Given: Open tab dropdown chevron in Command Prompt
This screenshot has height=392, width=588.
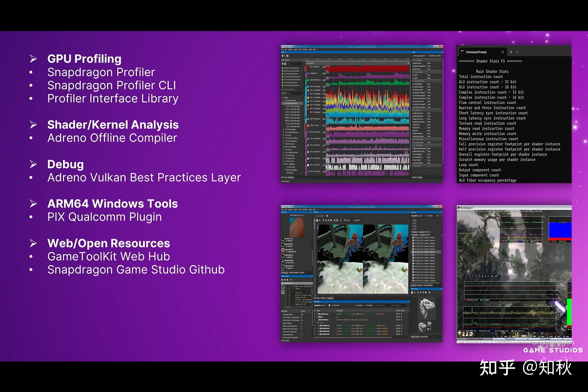Looking at the screenshot, I should (517, 52).
